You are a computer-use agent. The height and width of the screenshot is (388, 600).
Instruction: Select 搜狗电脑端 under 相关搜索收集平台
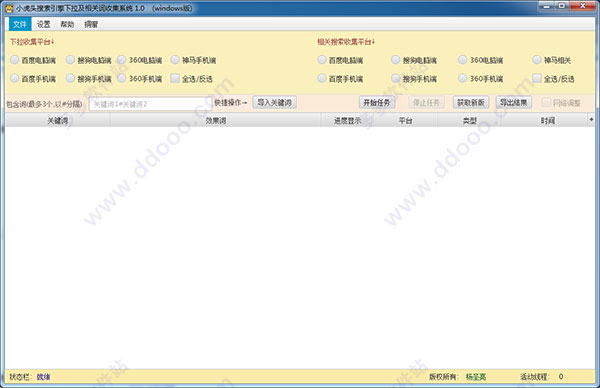(x=414, y=60)
